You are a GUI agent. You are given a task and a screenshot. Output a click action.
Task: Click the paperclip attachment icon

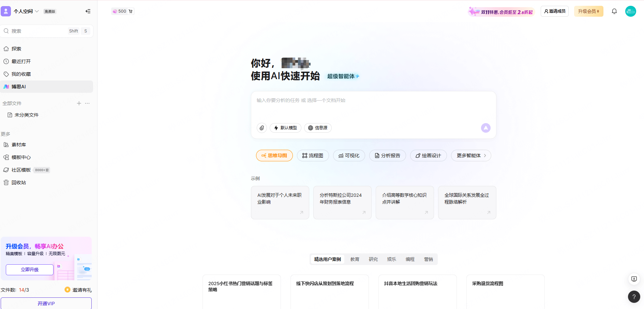point(261,128)
